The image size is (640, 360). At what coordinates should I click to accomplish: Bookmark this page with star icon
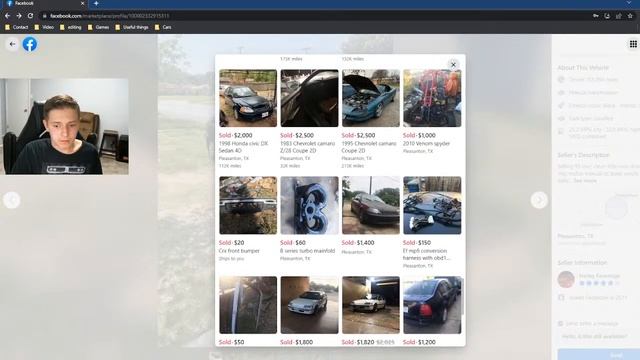[630, 16]
